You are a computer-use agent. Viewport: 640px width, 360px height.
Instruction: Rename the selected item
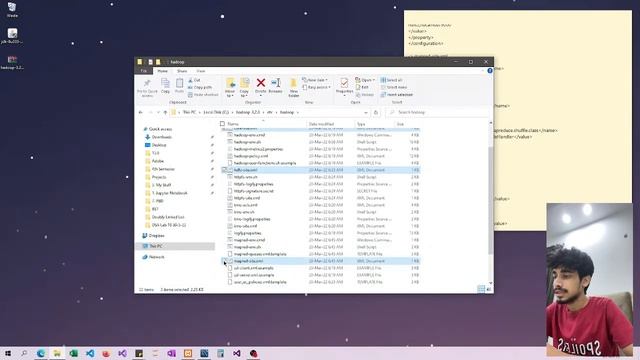[276, 86]
